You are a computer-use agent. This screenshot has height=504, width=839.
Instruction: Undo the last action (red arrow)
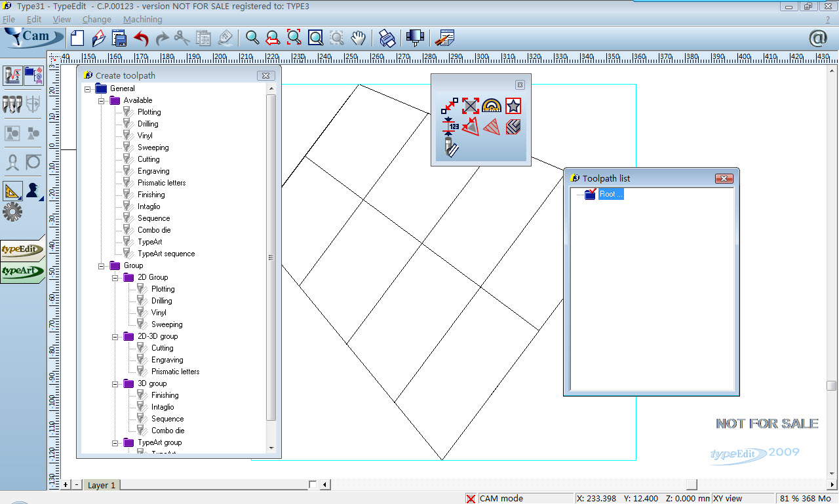pyautogui.click(x=141, y=38)
